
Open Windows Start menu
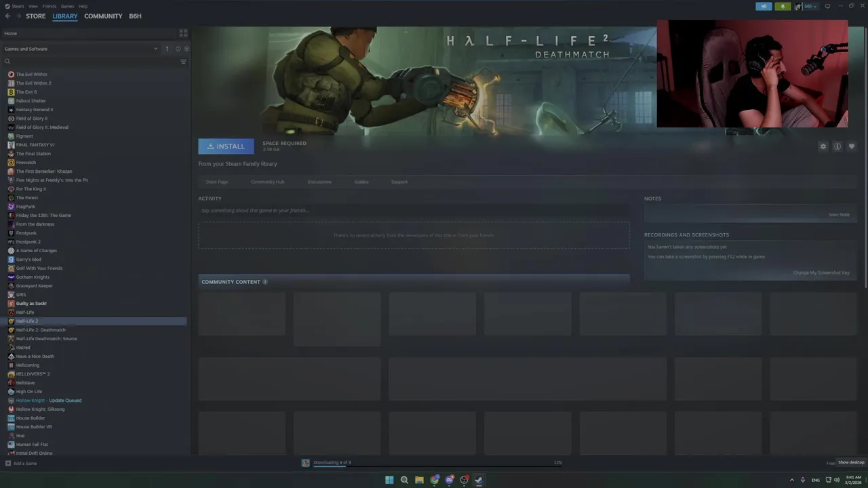389,480
